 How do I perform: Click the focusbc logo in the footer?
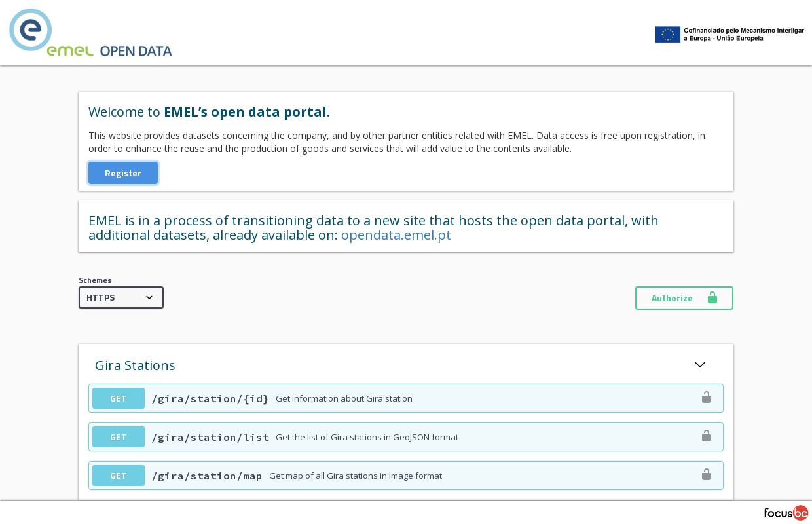[786, 513]
